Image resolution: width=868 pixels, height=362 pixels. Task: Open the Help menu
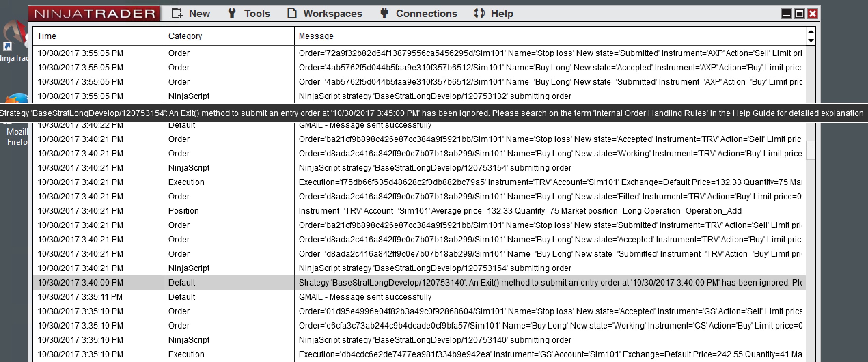pos(494,14)
